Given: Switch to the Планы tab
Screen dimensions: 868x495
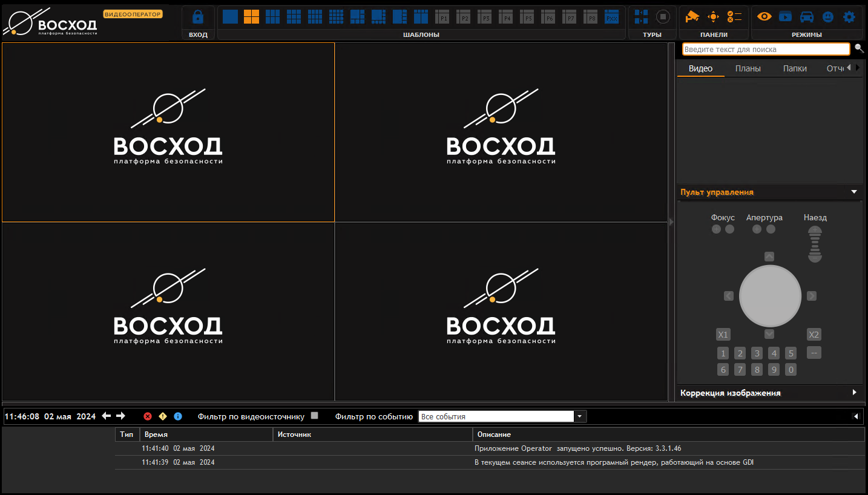Looking at the screenshot, I should pyautogui.click(x=748, y=68).
